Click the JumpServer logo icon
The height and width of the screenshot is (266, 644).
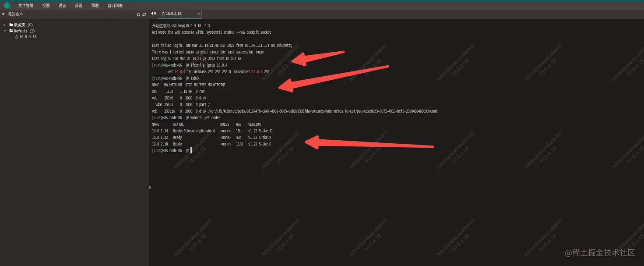(7, 5)
